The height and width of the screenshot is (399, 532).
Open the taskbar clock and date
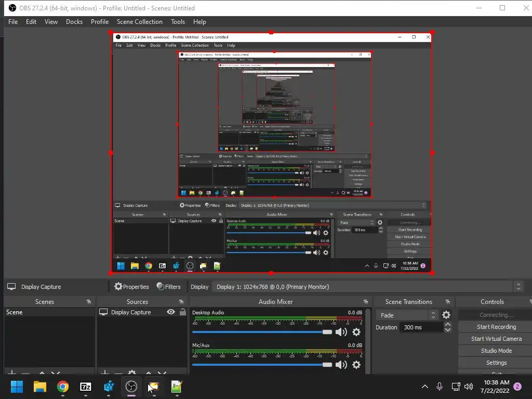495,387
